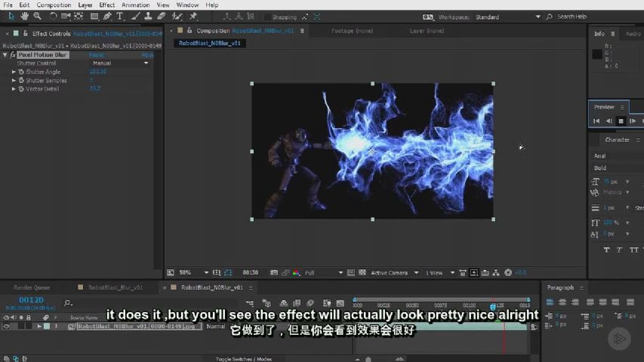Select the Pen tool
The height and width of the screenshot is (362, 644).
107,17
